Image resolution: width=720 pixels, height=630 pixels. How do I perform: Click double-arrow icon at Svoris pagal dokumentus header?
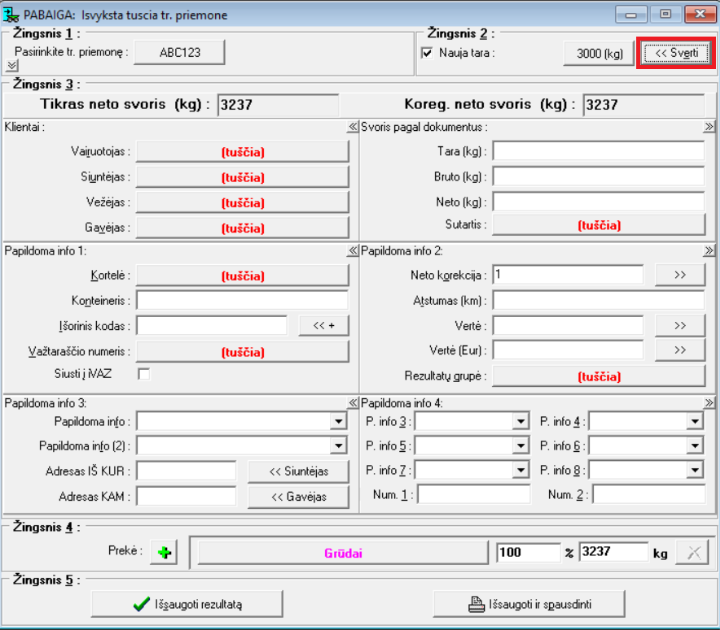tap(709, 128)
